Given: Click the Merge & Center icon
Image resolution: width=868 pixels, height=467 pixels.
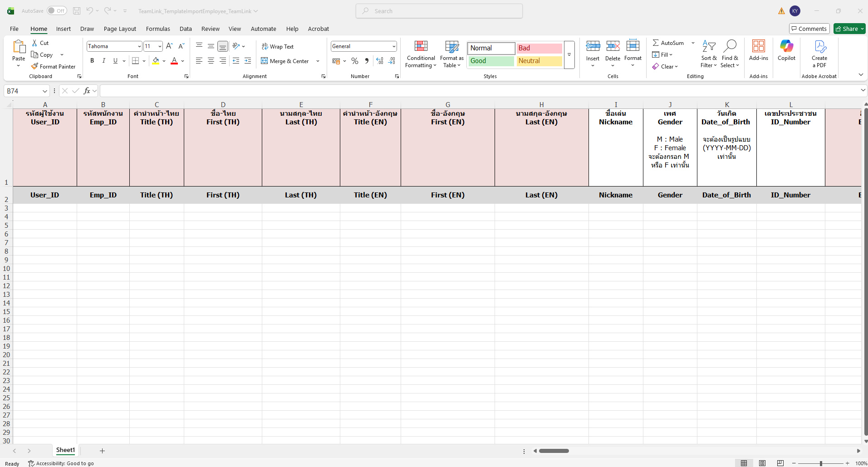Looking at the screenshot, I should pos(265,61).
